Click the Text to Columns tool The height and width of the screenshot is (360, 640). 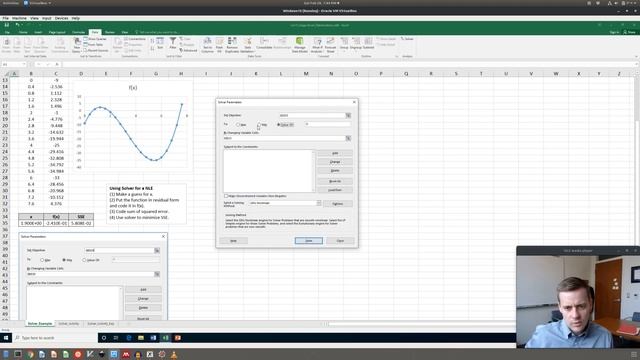coord(207,44)
